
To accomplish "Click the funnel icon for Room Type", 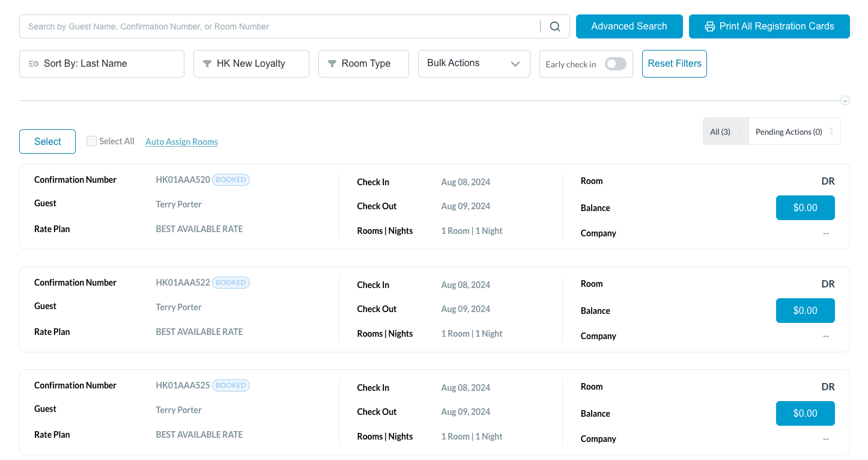I will (x=332, y=64).
